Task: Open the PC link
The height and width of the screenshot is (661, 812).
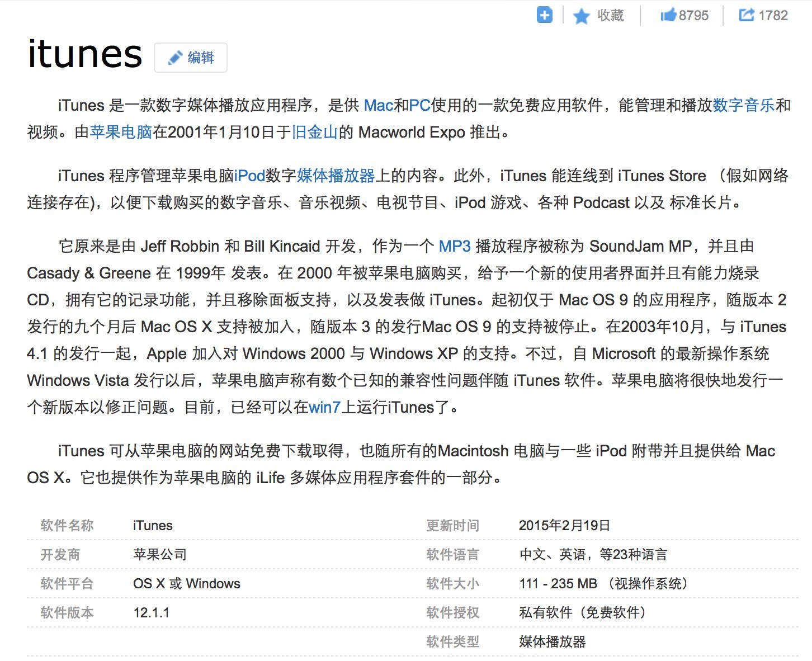Action: coord(419,105)
